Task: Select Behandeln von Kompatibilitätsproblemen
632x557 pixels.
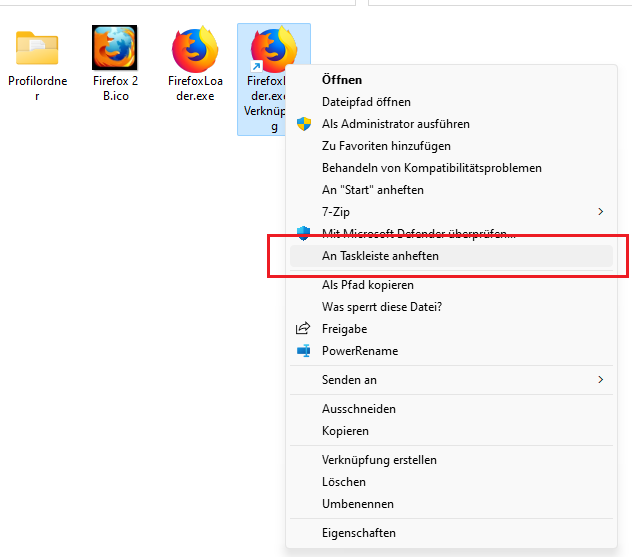Action: 431,168
